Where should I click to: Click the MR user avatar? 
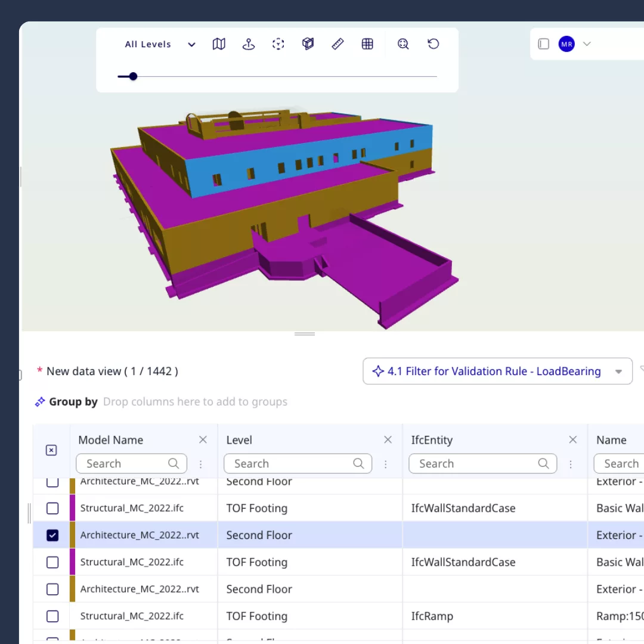[x=566, y=44]
